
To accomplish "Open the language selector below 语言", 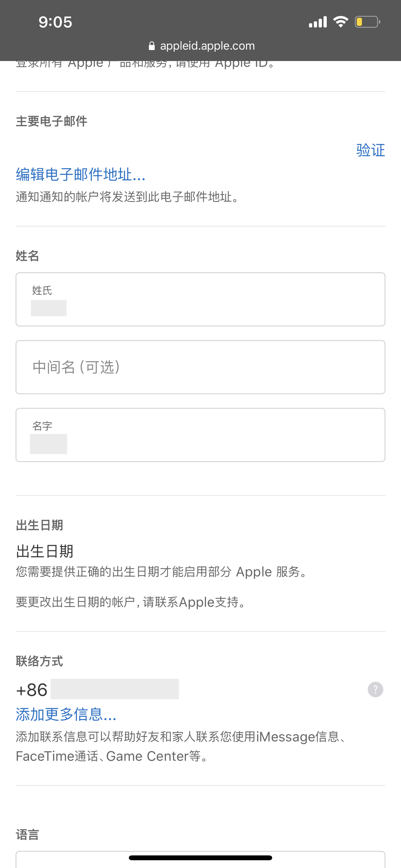I will tap(200, 861).
